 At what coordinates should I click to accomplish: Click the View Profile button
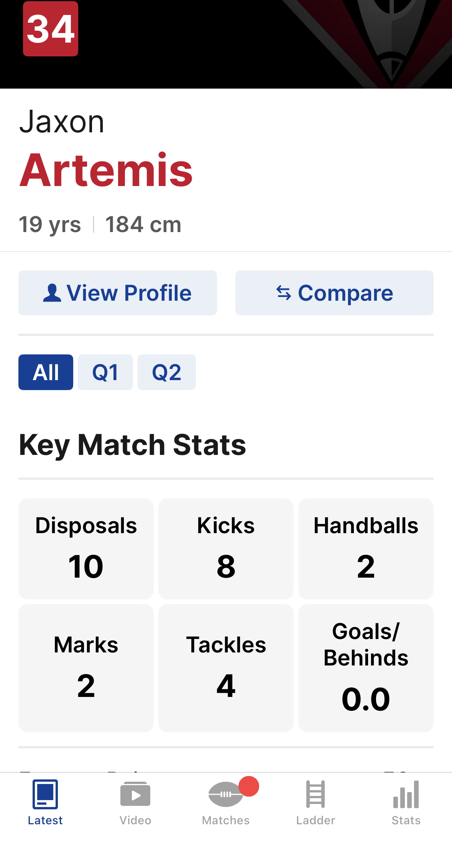pos(118,293)
